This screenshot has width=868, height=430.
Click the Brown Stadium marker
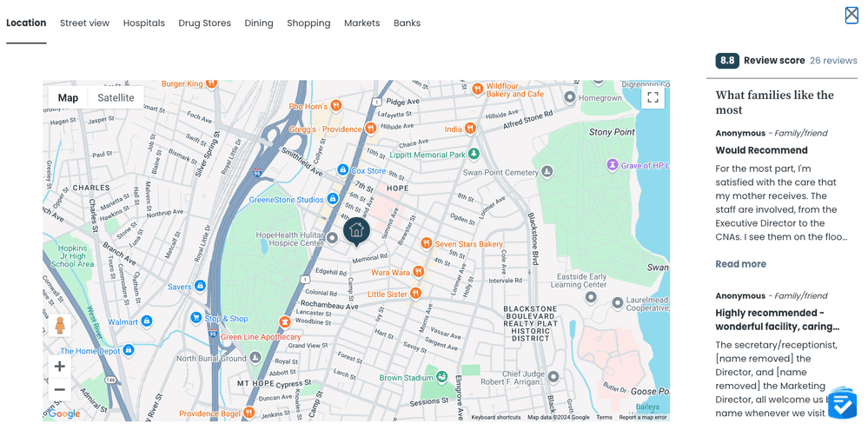[441, 377]
